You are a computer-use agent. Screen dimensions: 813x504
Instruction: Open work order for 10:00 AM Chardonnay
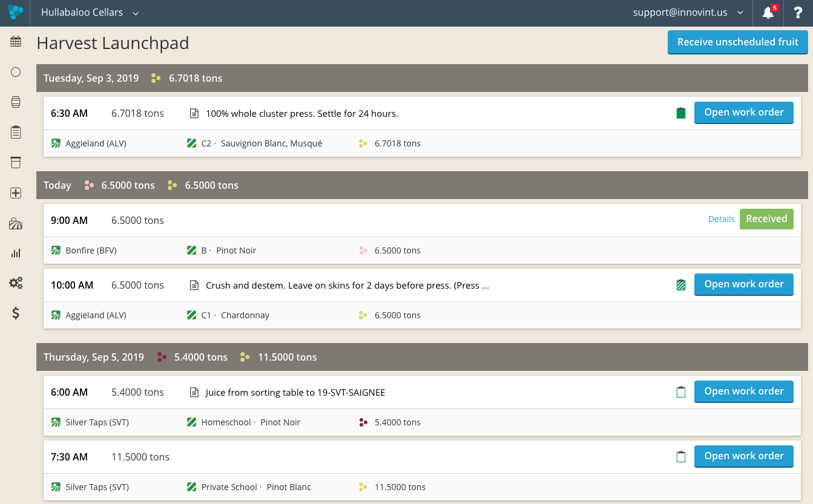744,284
